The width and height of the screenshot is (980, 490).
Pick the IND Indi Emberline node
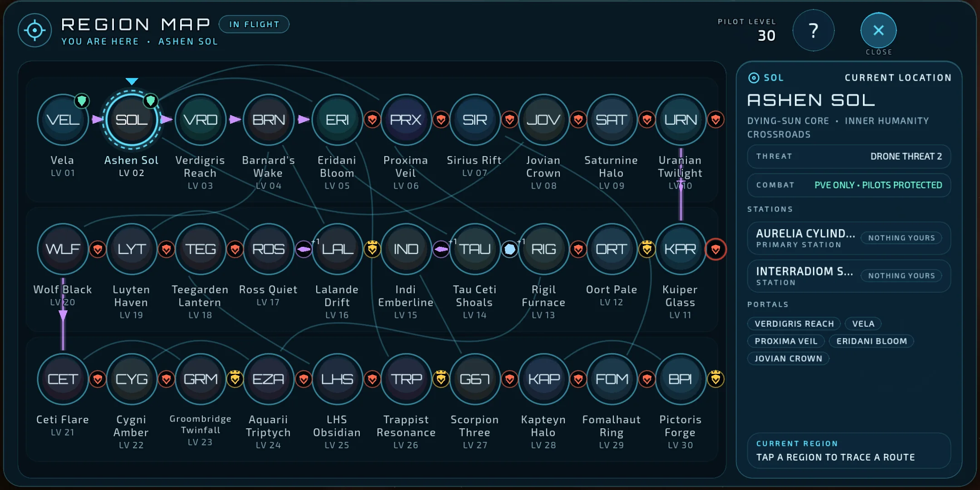[406, 249]
